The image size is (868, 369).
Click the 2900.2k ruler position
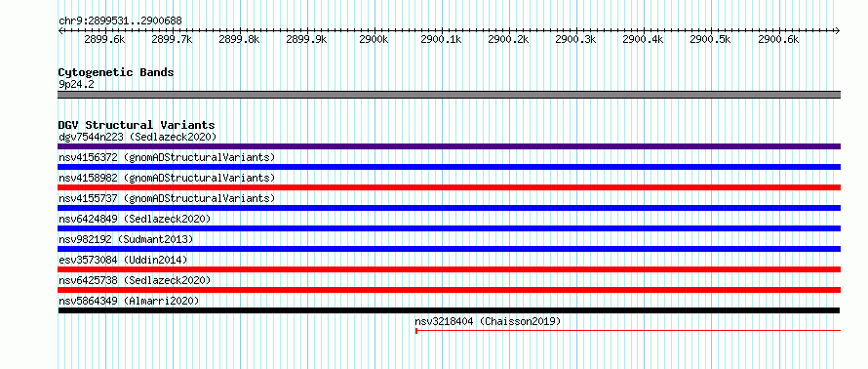(508, 39)
